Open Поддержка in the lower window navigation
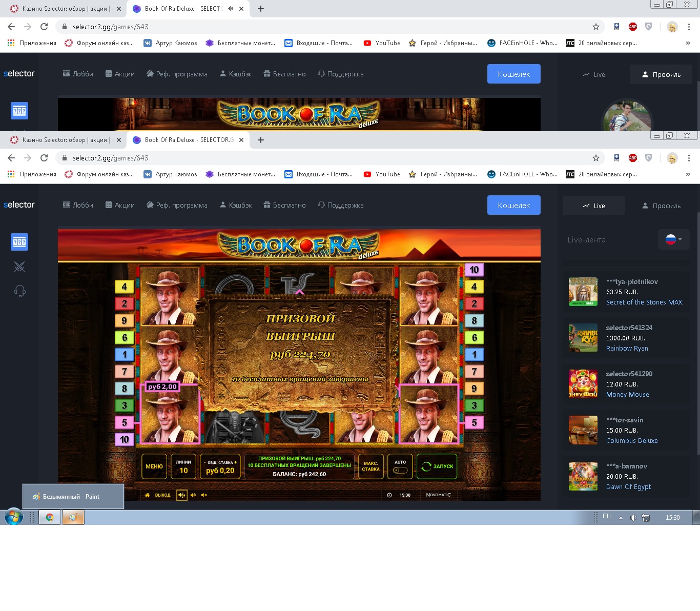The width and height of the screenshot is (700, 611). pos(341,205)
